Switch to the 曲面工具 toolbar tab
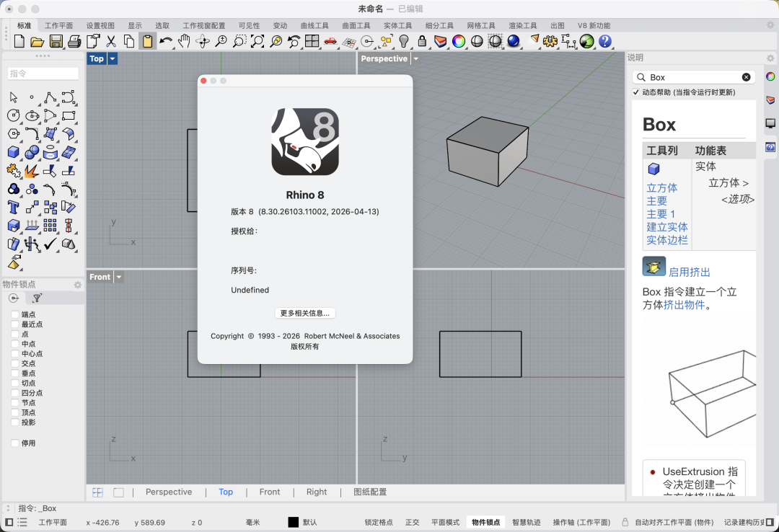Screen dimensions: 779x532 (x=356, y=25)
